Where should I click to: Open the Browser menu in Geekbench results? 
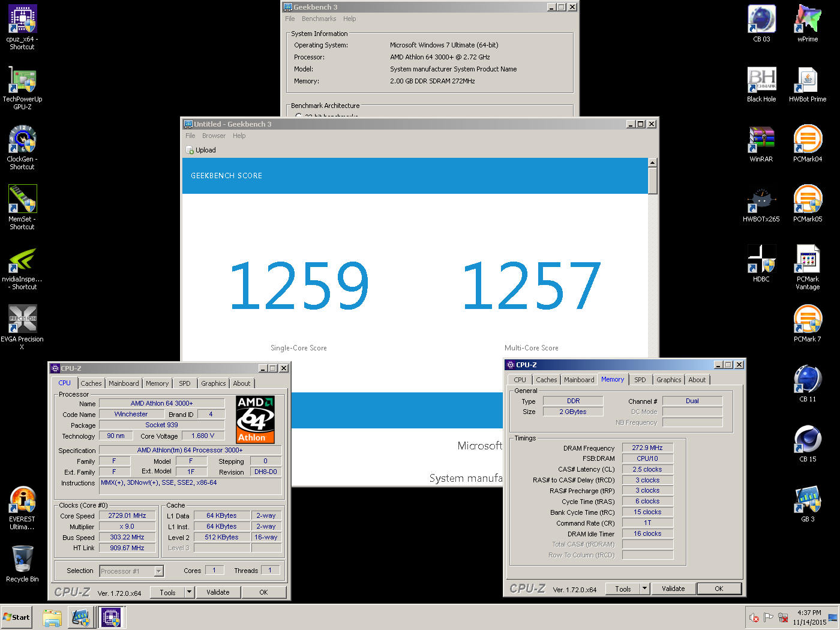point(214,136)
